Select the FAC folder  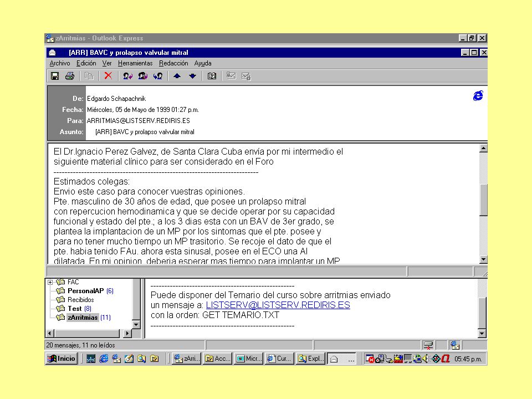click(x=73, y=282)
